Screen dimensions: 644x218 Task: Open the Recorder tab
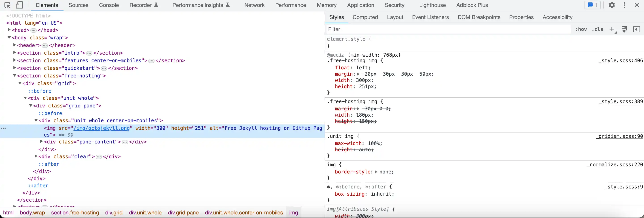point(144,5)
